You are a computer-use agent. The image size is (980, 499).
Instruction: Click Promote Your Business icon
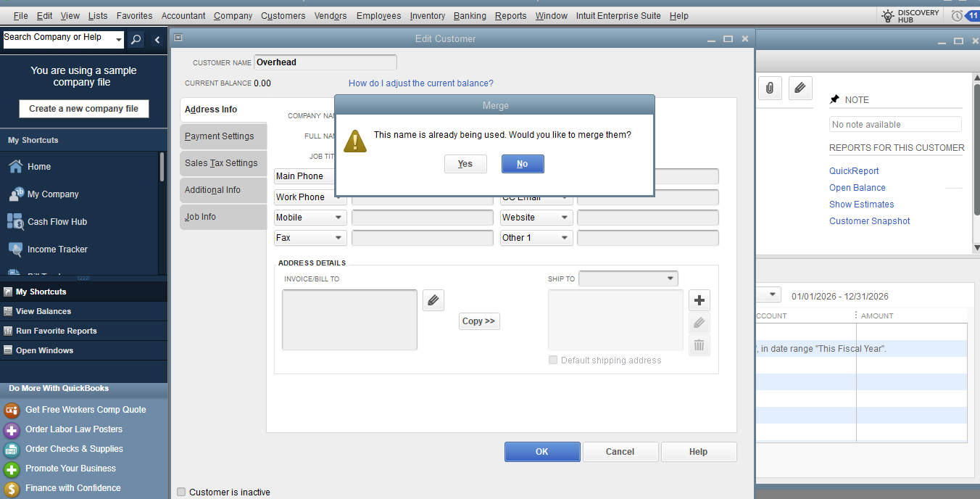tap(12, 469)
